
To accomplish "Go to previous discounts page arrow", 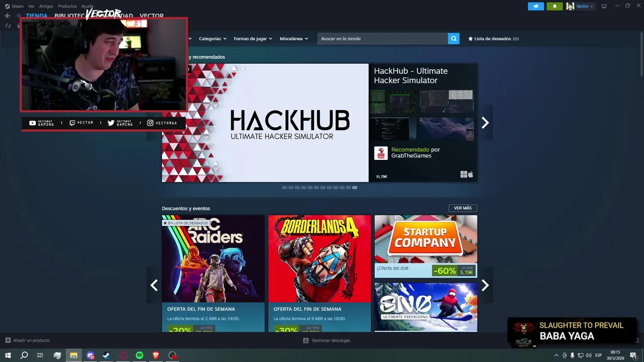I will tap(154, 285).
